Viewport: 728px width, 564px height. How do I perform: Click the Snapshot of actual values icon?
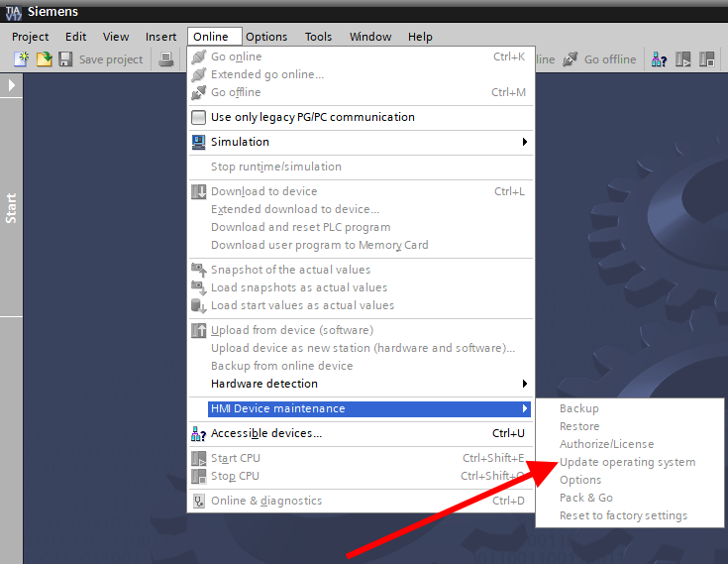(x=199, y=270)
